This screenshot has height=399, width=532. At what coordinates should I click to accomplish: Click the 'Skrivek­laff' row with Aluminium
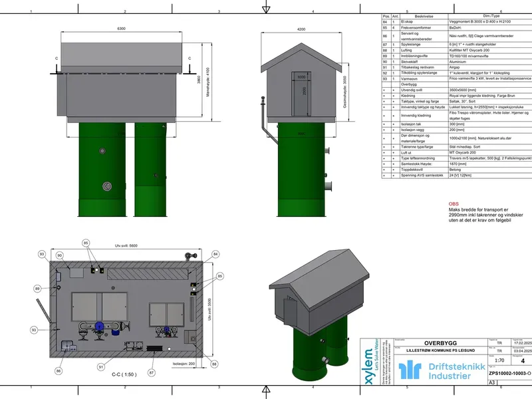tap(457, 62)
